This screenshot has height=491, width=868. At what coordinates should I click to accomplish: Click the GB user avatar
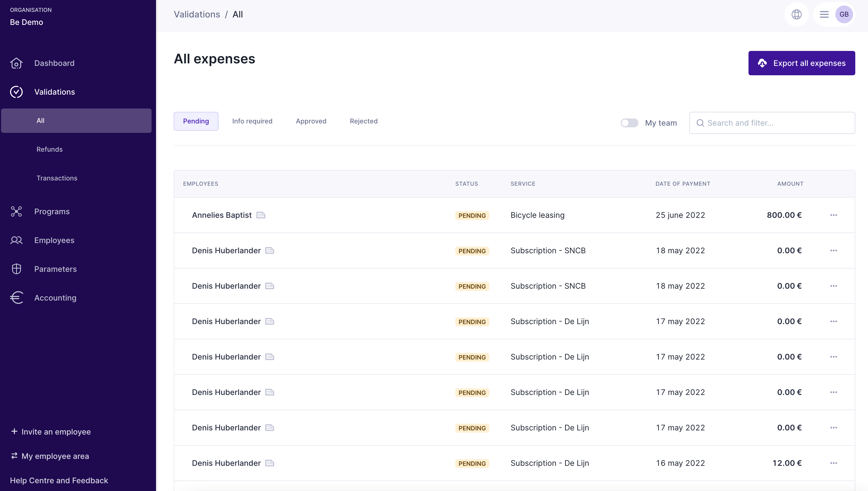pos(844,14)
